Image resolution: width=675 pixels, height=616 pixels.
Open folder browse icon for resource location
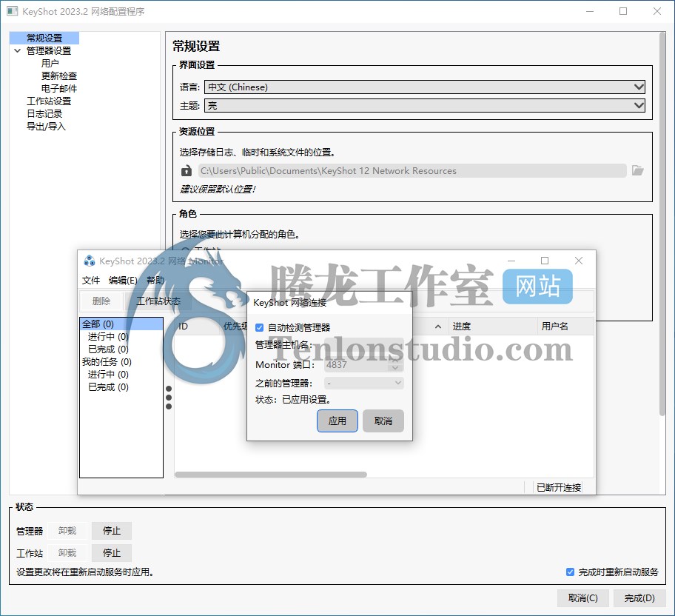coord(637,170)
